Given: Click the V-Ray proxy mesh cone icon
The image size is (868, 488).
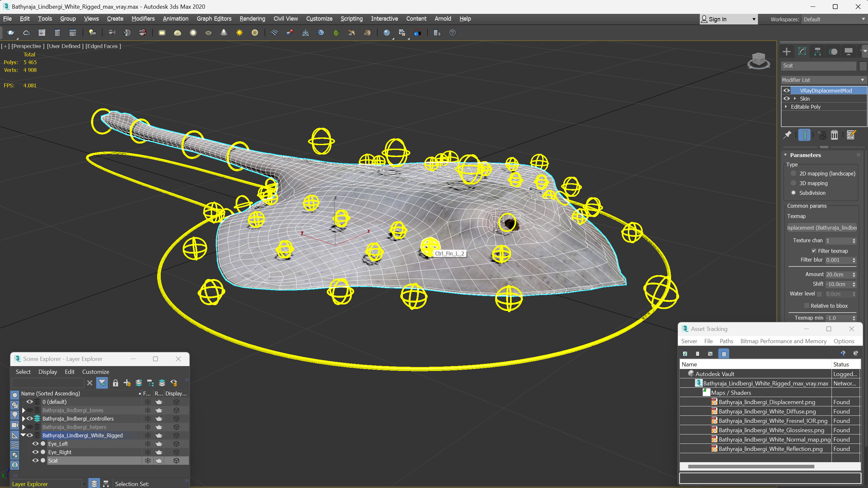Looking at the screenshot, I should (224, 33).
